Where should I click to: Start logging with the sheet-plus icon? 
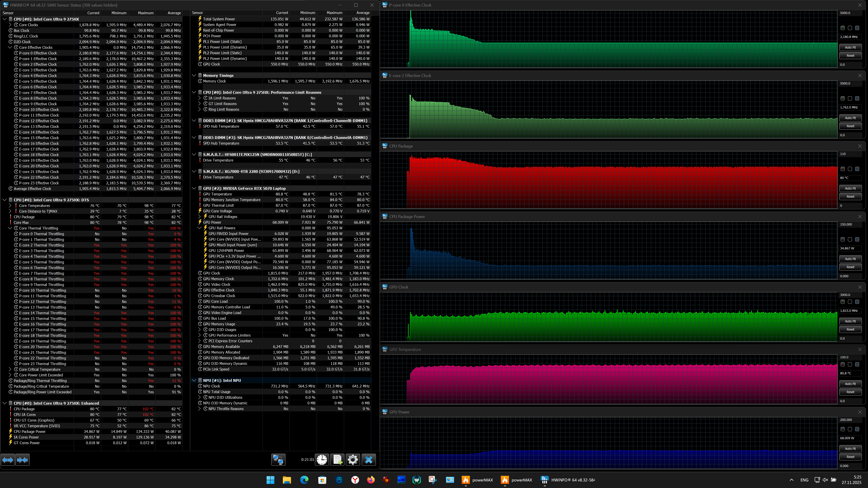pos(337,460)
